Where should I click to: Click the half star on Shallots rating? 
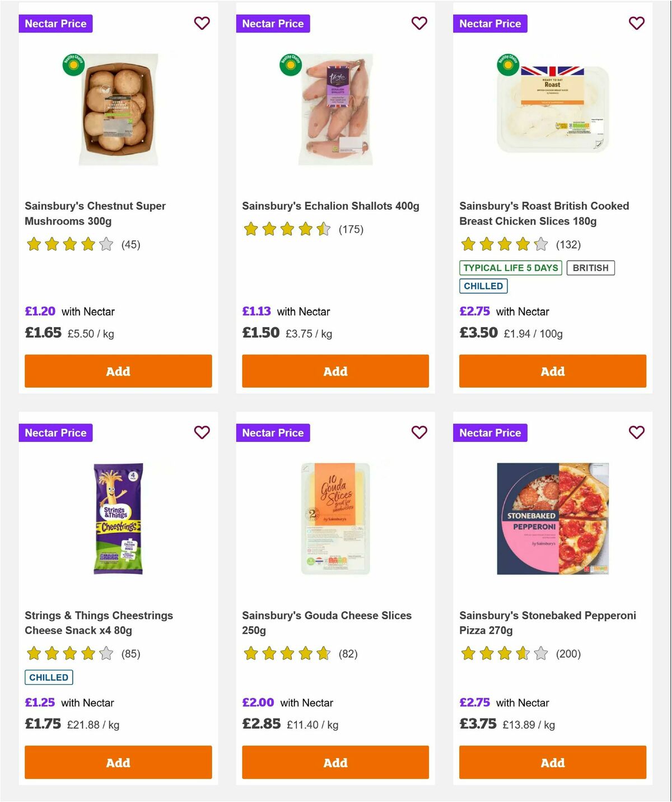tap(323, 229)
